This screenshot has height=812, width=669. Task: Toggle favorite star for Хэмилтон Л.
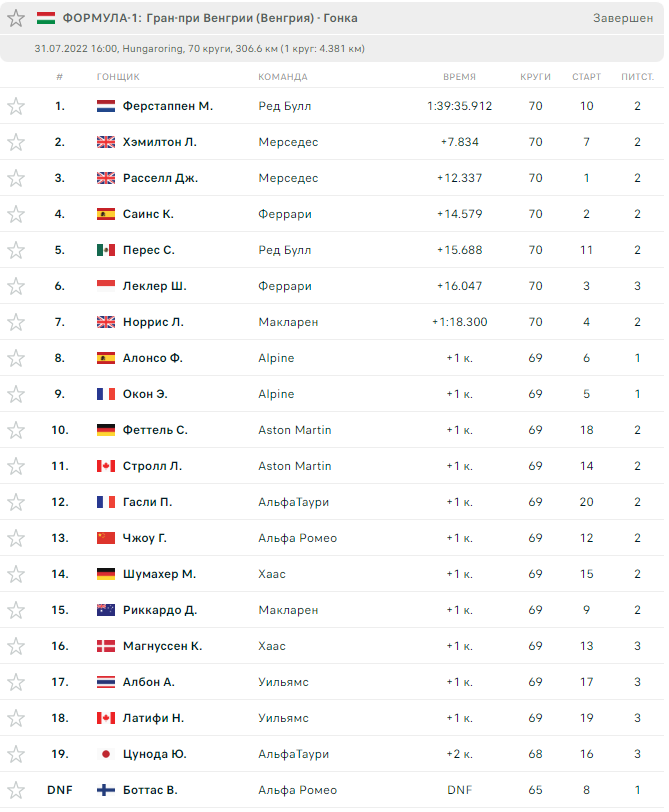(x=16, y=142)
